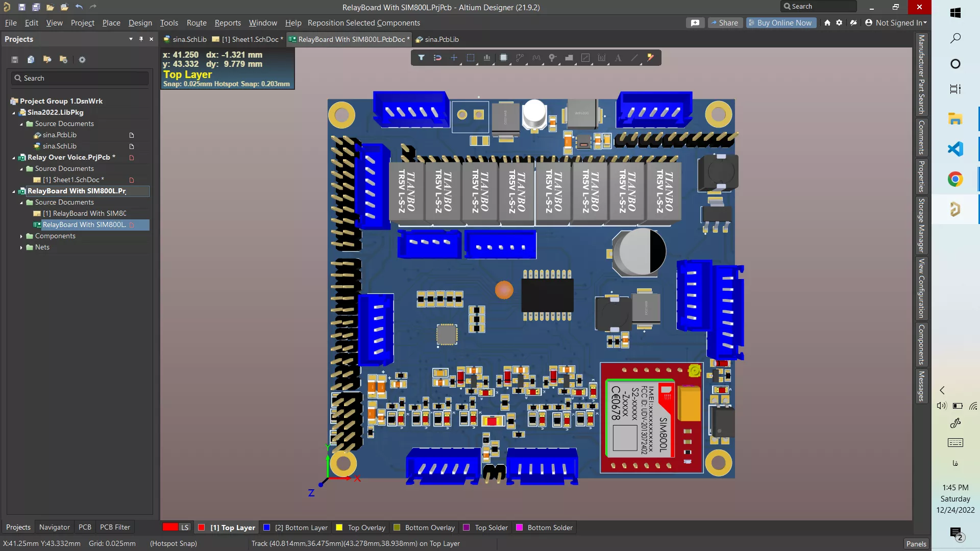
Task: Open the PCB Filter panel tab
Action: pos(115,528)
